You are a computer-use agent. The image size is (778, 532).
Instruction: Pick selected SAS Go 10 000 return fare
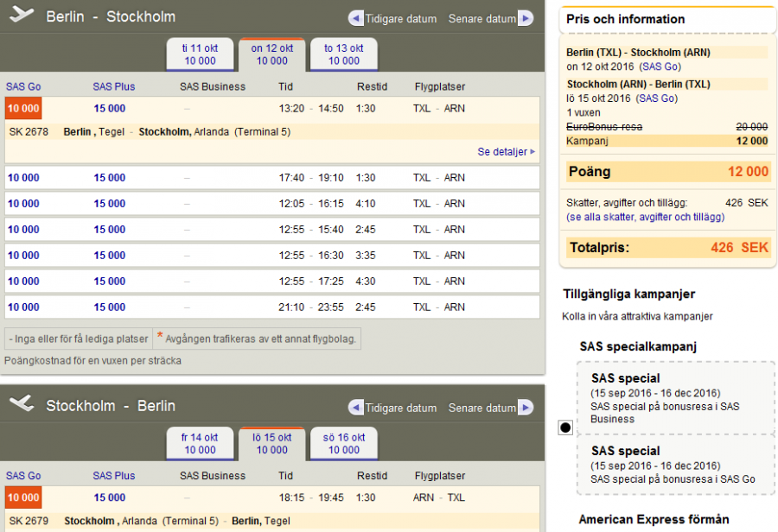click(23, 497)
